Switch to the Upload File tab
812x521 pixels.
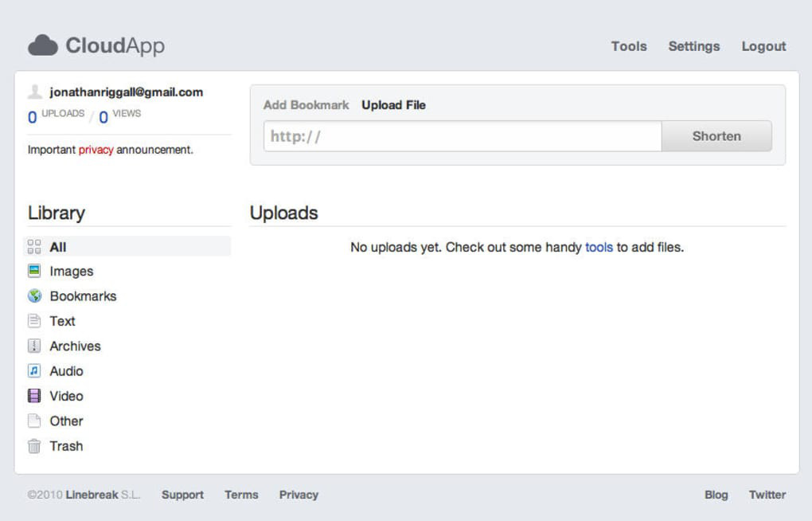click(393, 105)
